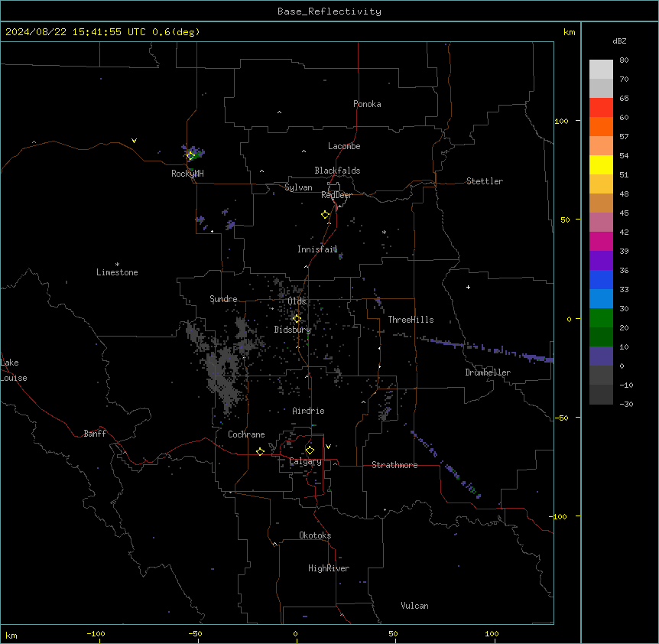
Task: Click the Blackfalds city label
Action: click(x=337, y=171)
